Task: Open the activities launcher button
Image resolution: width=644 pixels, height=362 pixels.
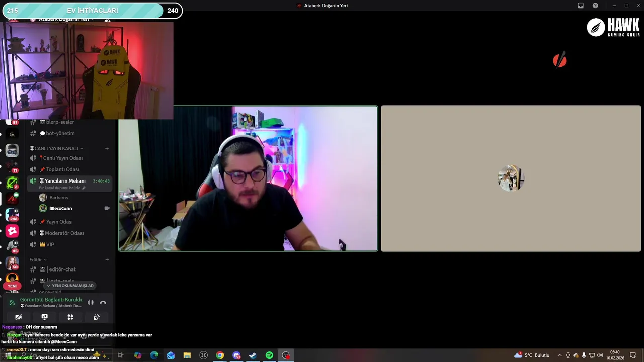Action: (70, 317)
